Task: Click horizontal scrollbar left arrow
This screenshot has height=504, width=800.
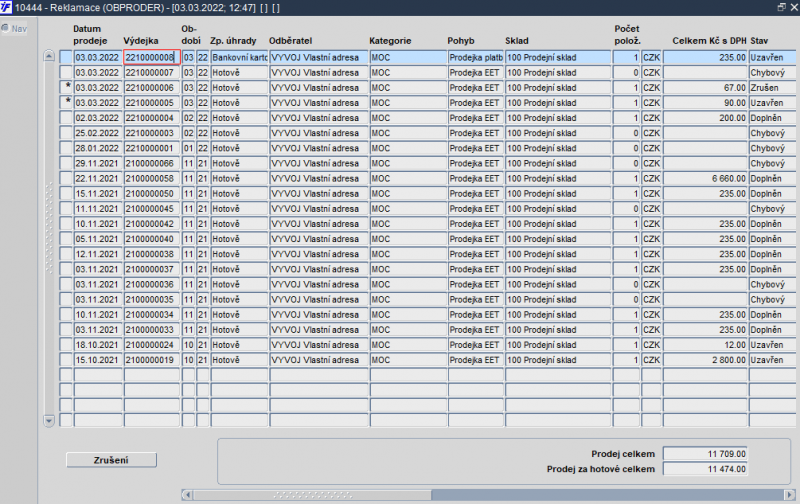Action: [x=187, y=494]
